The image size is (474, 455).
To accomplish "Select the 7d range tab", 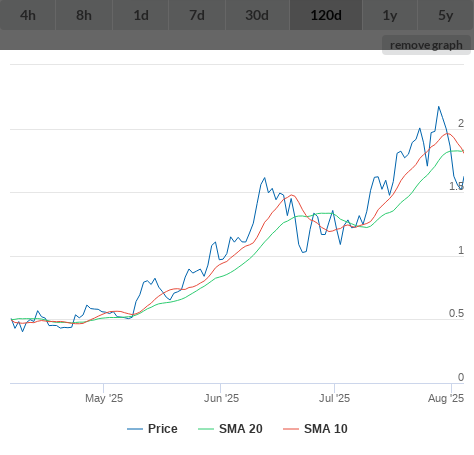I will [x=197, y=15].
